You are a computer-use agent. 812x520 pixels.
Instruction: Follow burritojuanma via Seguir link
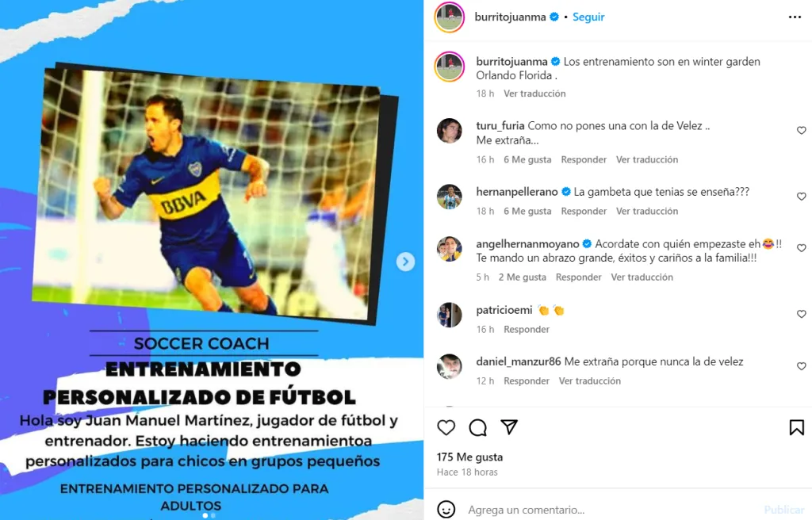[588, 17]
